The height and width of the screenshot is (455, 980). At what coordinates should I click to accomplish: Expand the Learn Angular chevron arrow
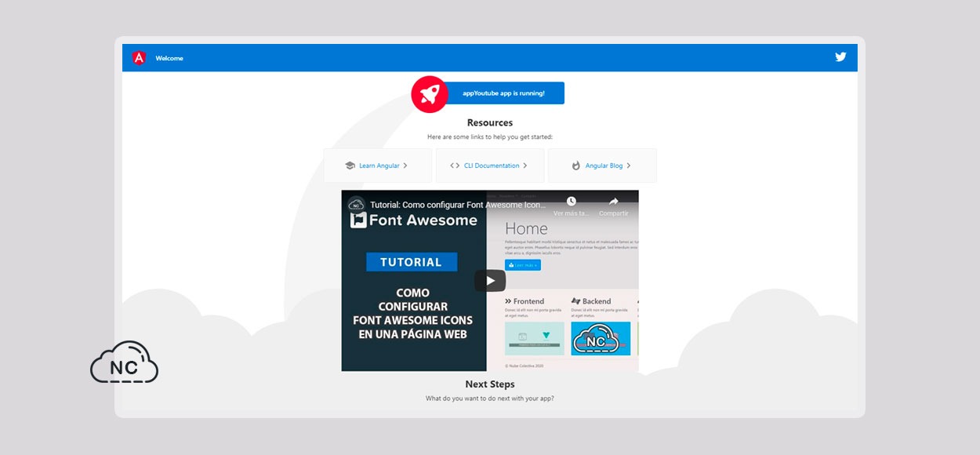(x=405, y=166)
